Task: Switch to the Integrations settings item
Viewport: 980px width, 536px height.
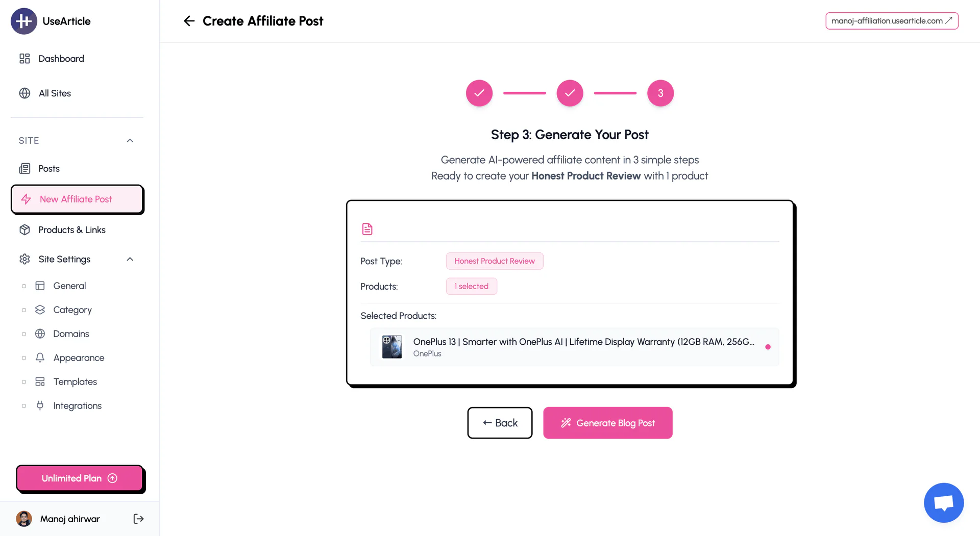Action: pos(77,405)
